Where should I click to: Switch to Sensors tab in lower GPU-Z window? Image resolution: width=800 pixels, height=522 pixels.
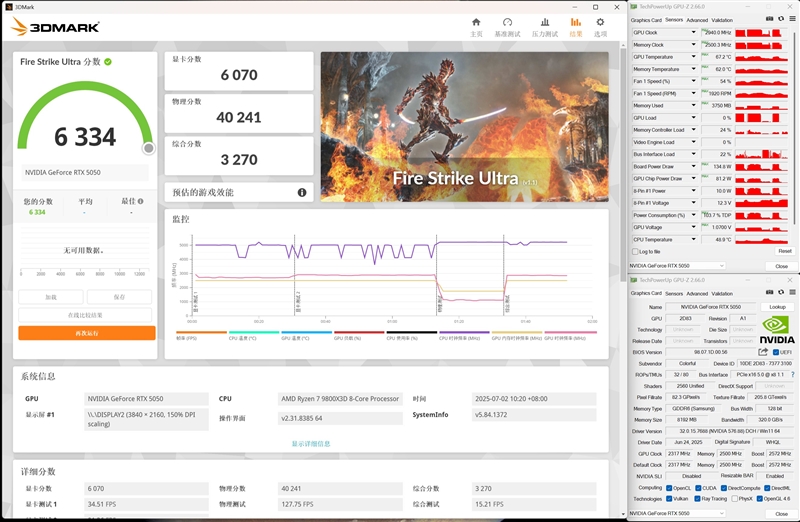673,293
